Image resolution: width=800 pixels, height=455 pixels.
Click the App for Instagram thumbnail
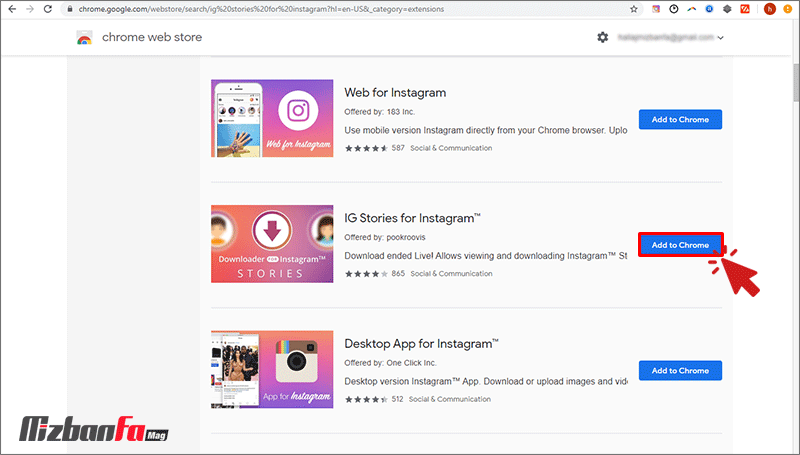272,369
